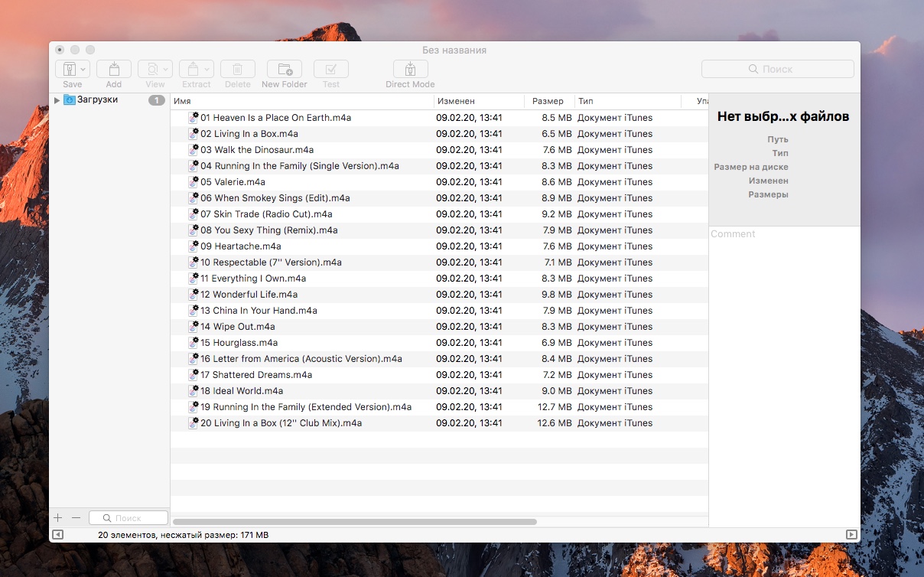The height and width of the screenshot is (577, 924).
Task: Toggle the inspector panel using the bottom-right button
Action: pyautogui.click(x=851, y=535)
